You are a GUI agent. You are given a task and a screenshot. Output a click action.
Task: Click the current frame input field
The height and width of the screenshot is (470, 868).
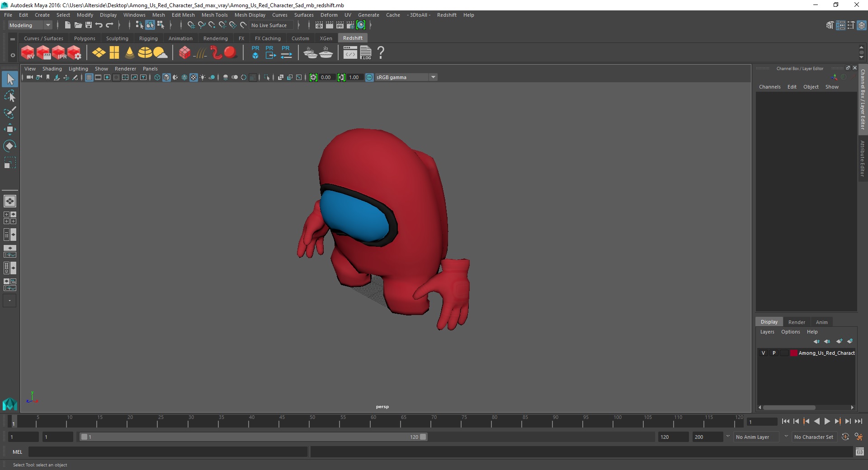[762, 422]
